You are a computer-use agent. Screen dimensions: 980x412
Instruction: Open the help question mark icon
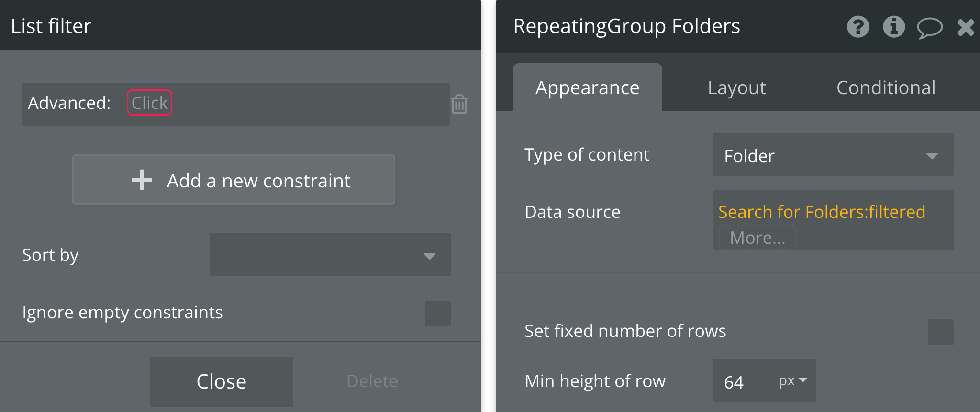coord(858,27)
